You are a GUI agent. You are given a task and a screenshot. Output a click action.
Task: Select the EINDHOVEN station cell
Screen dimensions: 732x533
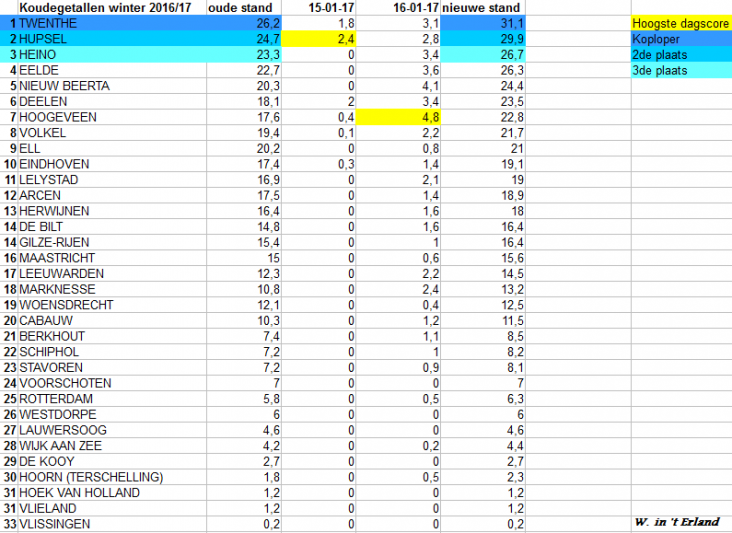coord(112,164)
